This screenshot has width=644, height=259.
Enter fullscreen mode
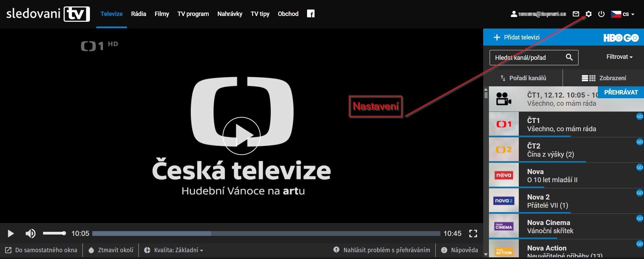coord(473,234)
